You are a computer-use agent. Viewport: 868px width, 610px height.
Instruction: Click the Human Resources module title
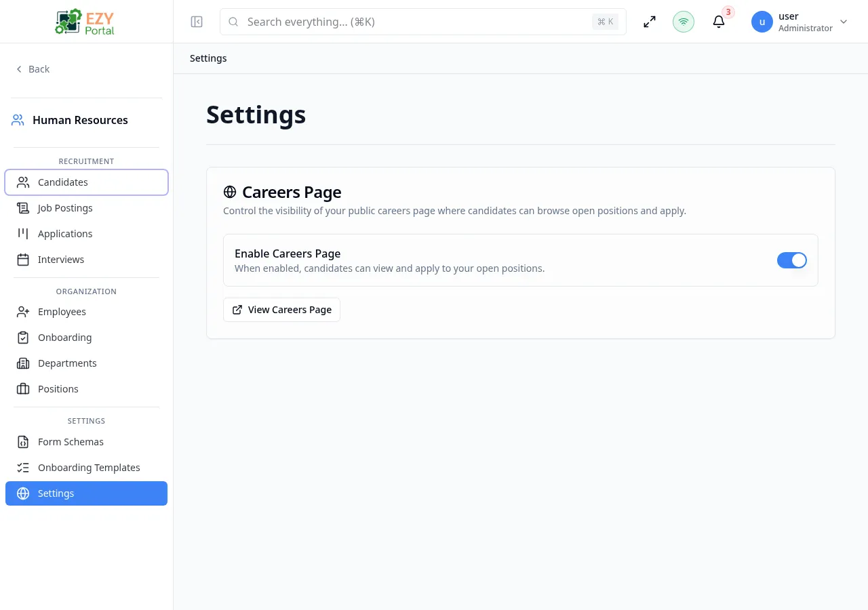pyautogui.click(x=80, y=120)
